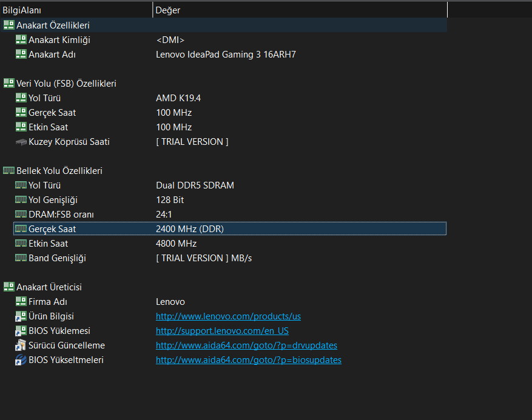Click the RAM icon next to DRAM:FSB oranı
The image size is (532, 420).
click(x=21, y=215)
